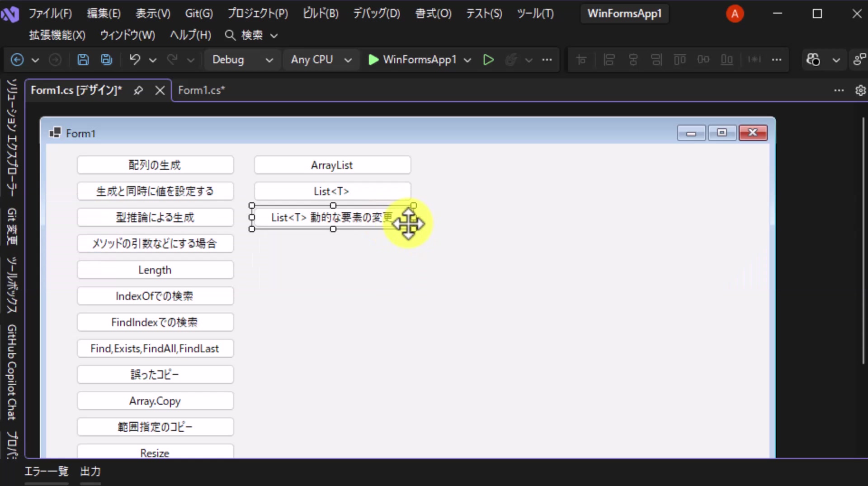Open the ファイル(F) menu

[50, 14]
